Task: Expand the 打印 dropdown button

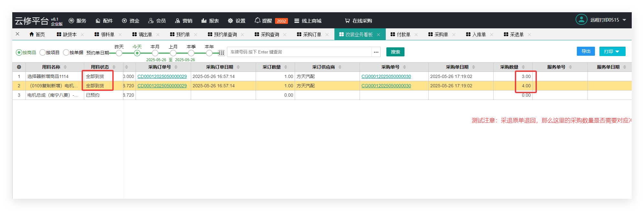Action: 612,52
